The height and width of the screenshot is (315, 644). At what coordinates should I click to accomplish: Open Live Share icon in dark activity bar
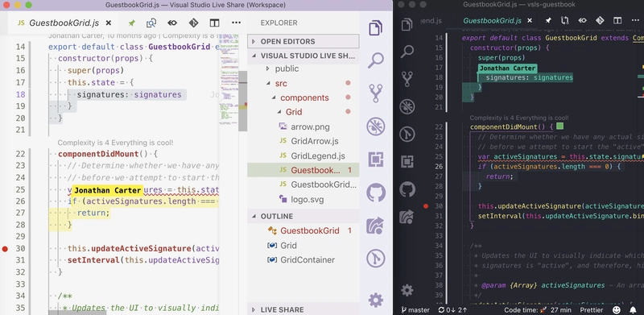point(407,216)
